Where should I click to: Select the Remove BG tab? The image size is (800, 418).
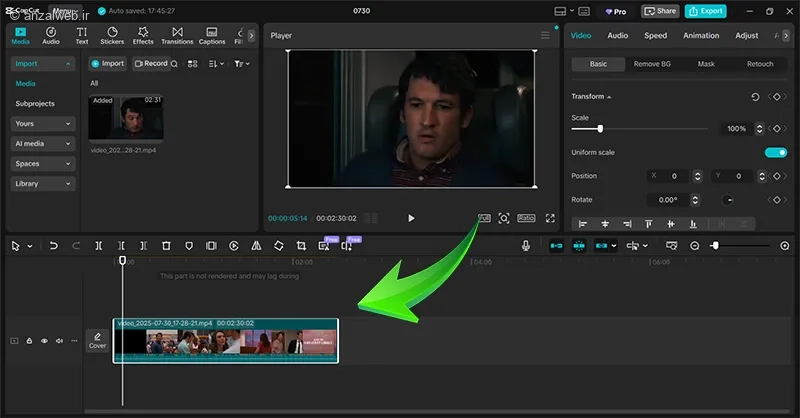(652, 64)
